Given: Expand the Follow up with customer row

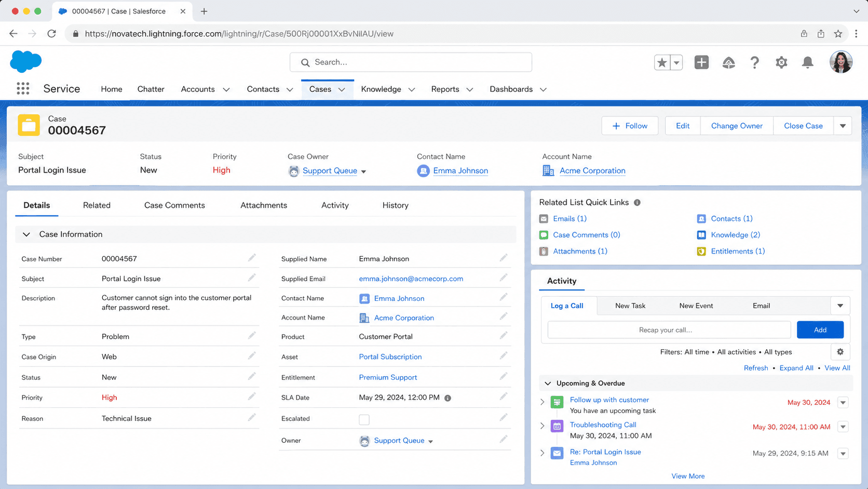Looking at the screenshot, I should pyautogui.click(x=542, y=402).
